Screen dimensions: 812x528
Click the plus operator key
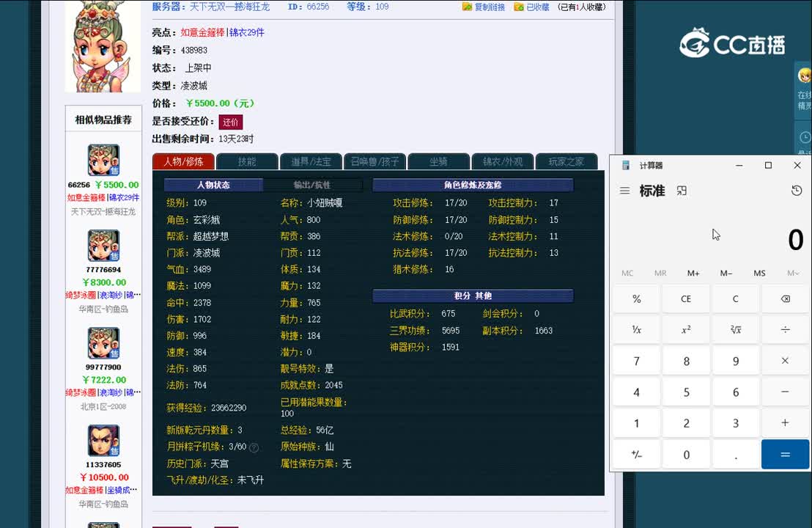click(785, 423)
